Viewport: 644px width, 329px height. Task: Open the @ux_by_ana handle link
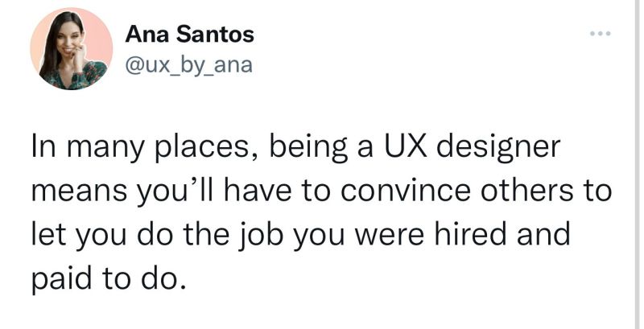click(x=188, y=66)
